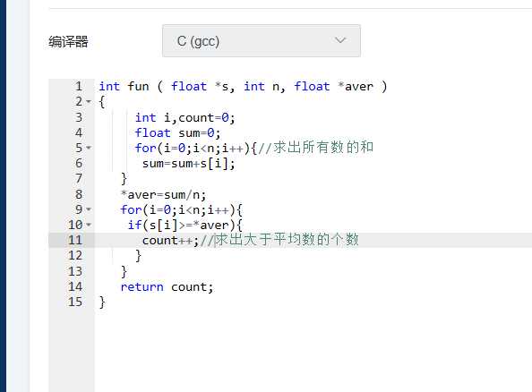532x392 pixels.
Task: Click the 'if(s[i]>=*aver){' line
Action: click(184, 225)
